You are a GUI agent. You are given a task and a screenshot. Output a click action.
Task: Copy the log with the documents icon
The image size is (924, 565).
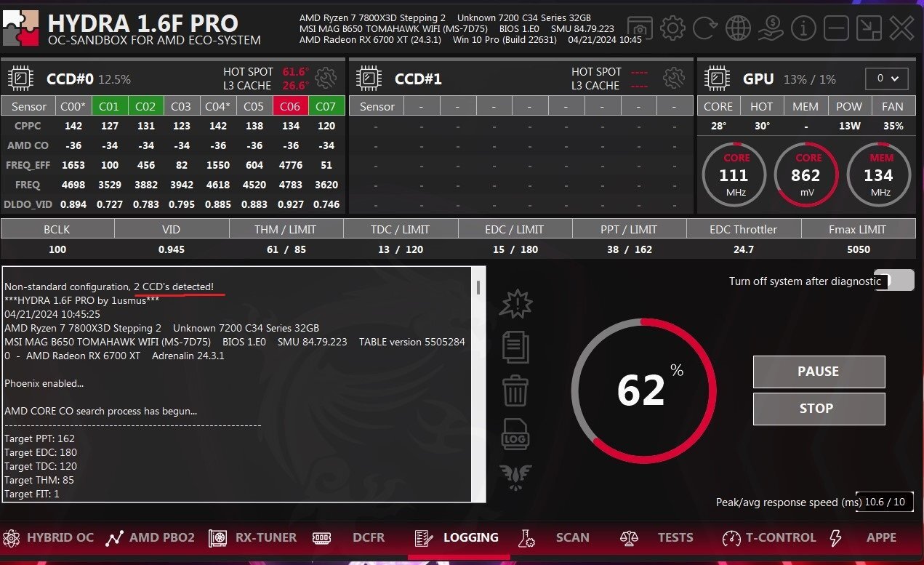click(515, 347)
